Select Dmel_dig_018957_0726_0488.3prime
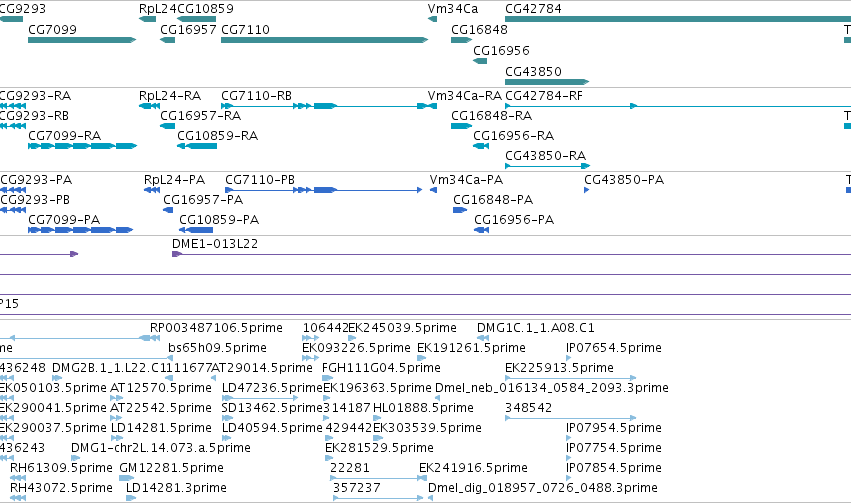Image resolution: width=851 pixels, height=503 pixels. point(543,488)
